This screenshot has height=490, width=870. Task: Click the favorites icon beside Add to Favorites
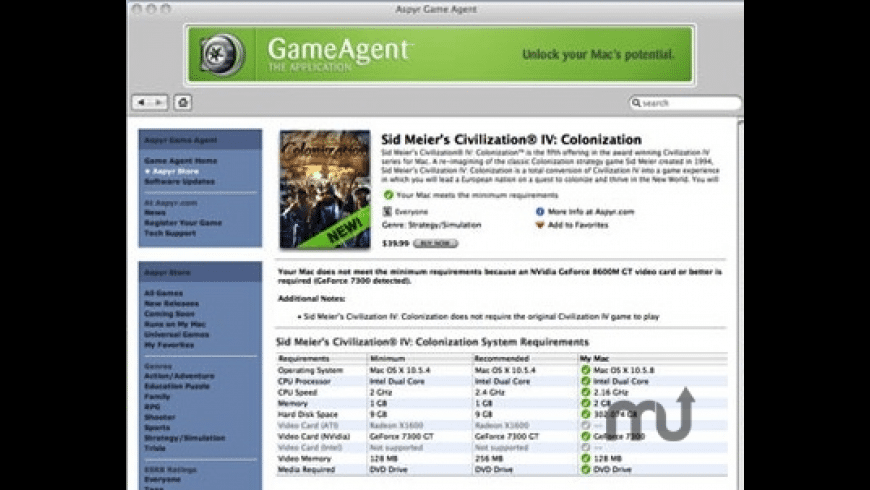pyautogui.click(x=540, y=225)
